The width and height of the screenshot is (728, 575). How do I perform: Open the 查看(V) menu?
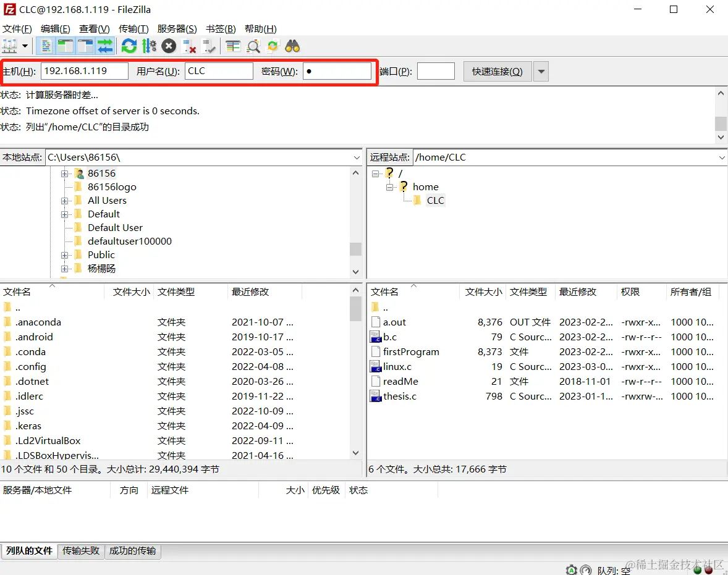pos(95,29)
